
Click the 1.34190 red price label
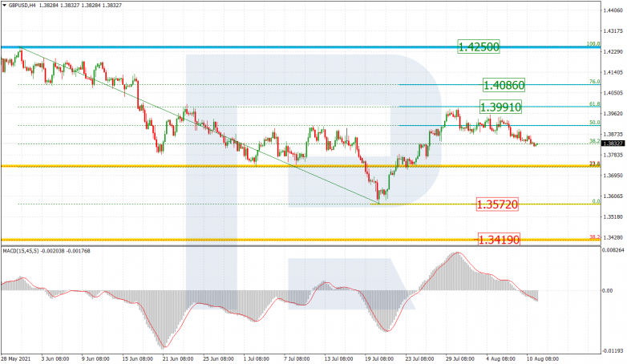coord(499,240)
